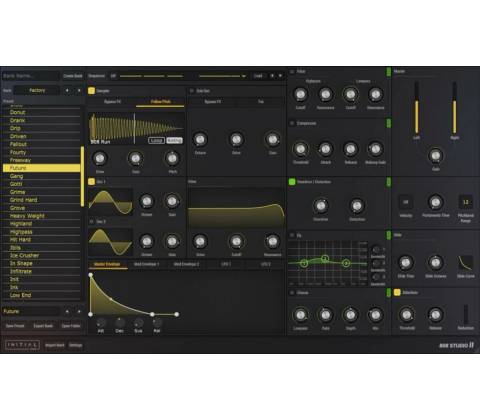Enable the Filter effect section
480x420 pixels.
pyautogui.click(x=292, y=71)
